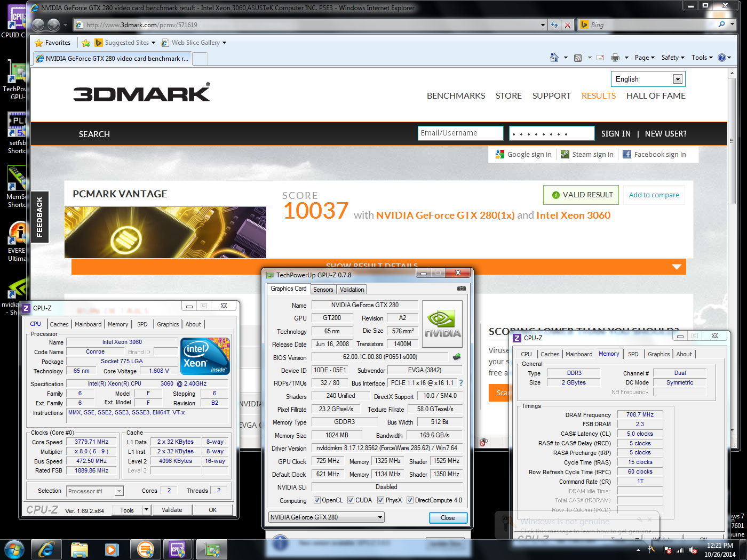Click the volume speaker tray icon

[x=693, y=550]
